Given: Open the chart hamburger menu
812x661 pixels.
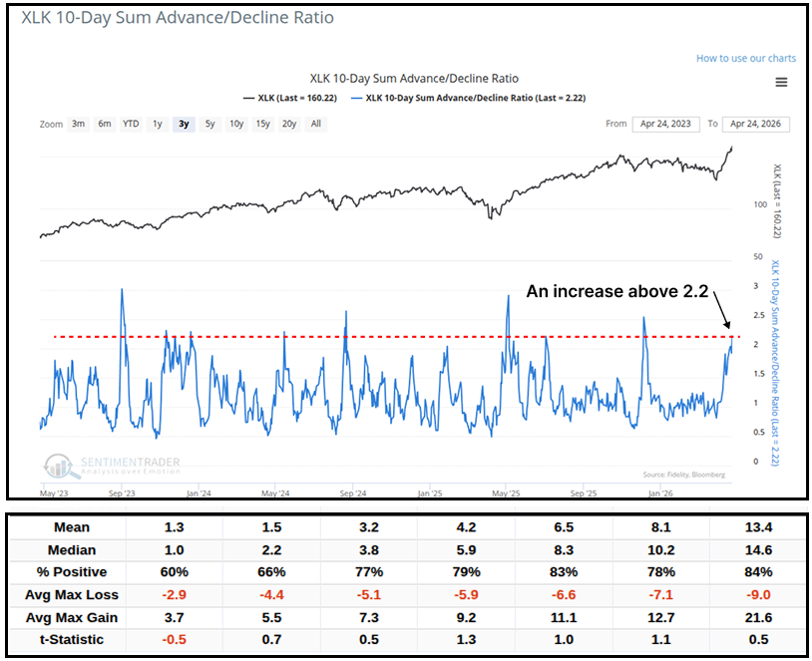Looking at the screenshot, I should pyautogui.click(x=781, y=83).
